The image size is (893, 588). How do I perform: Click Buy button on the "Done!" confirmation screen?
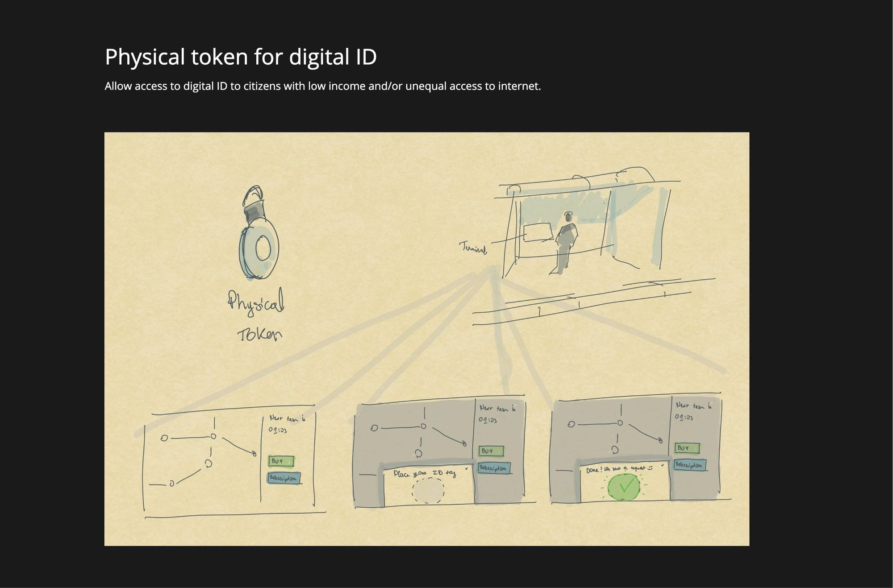point(687,448)
